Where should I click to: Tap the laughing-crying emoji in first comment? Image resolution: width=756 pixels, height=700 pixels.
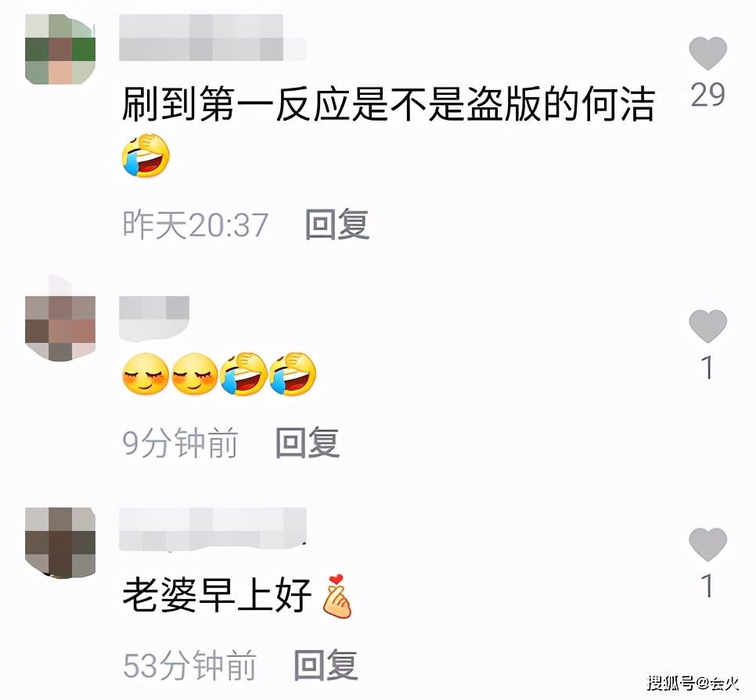point(146,155)
